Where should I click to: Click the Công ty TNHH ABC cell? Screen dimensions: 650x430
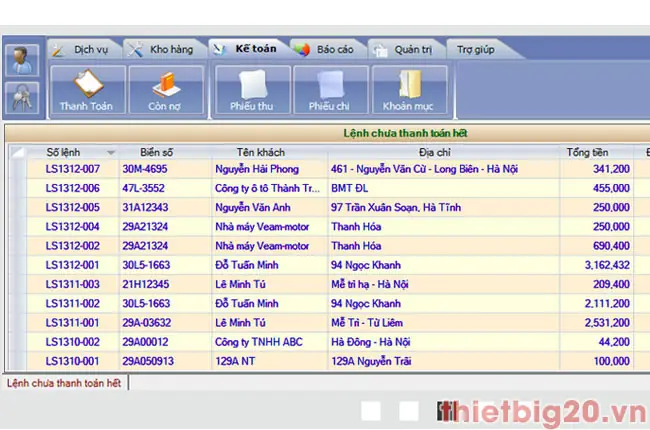click(x=258, y=341)
